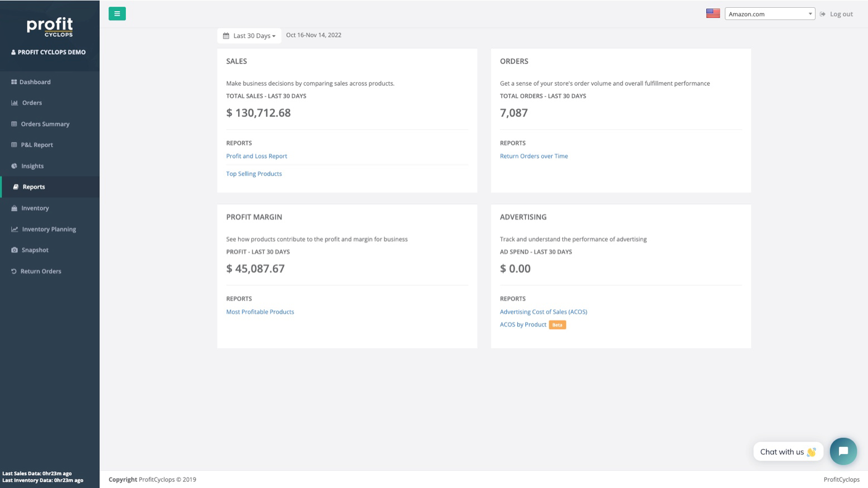Click the Inventory bag icon

14,208
